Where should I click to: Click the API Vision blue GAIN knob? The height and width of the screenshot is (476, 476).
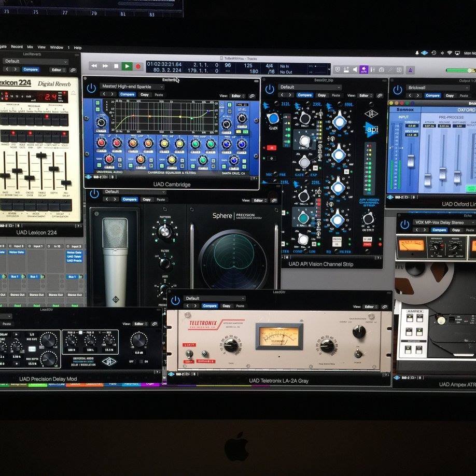273,118
